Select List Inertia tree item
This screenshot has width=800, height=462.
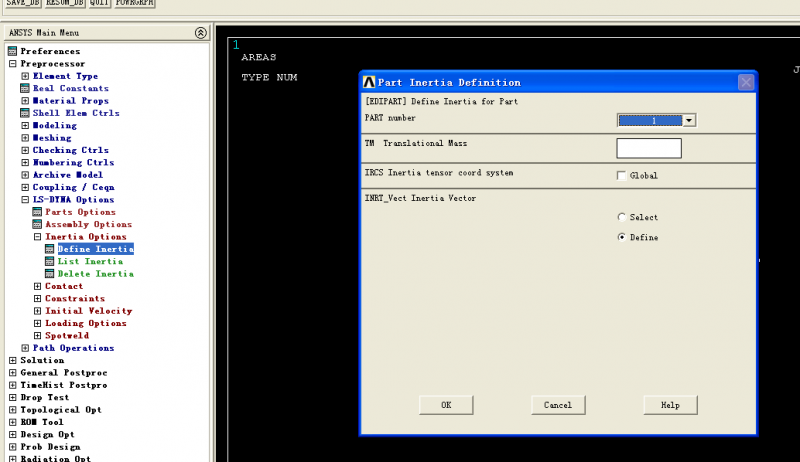tap(90, 262)
